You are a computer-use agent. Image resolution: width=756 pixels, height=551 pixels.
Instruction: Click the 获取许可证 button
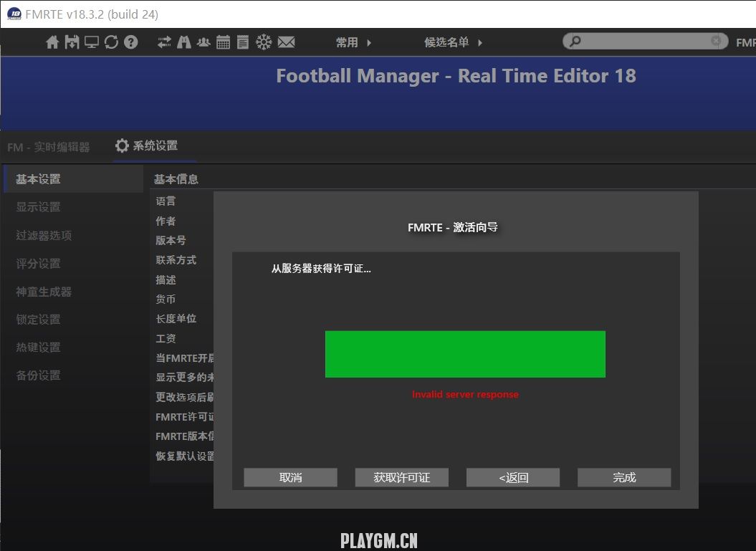[401, 477]
